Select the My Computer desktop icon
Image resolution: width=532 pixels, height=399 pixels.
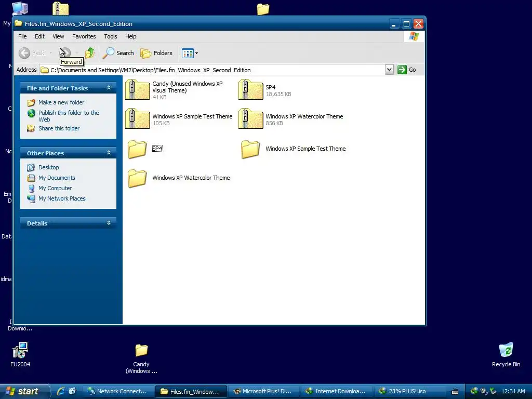pos(20,8)
